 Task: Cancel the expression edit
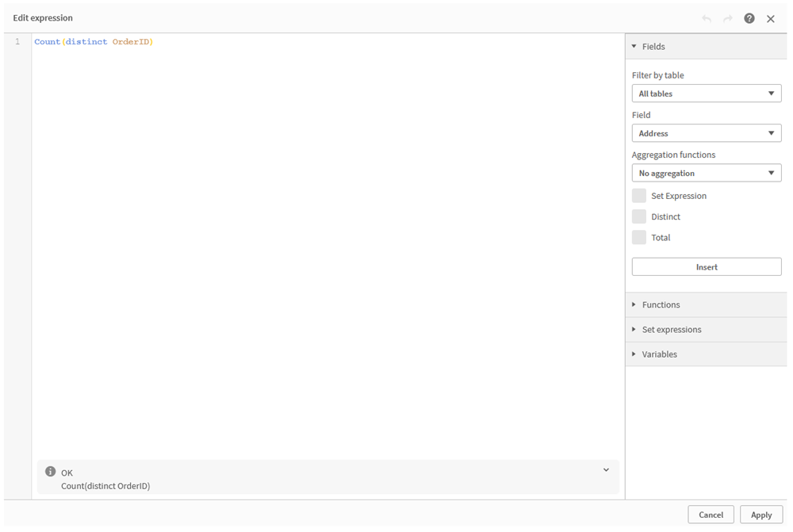(x=711, y=514)
